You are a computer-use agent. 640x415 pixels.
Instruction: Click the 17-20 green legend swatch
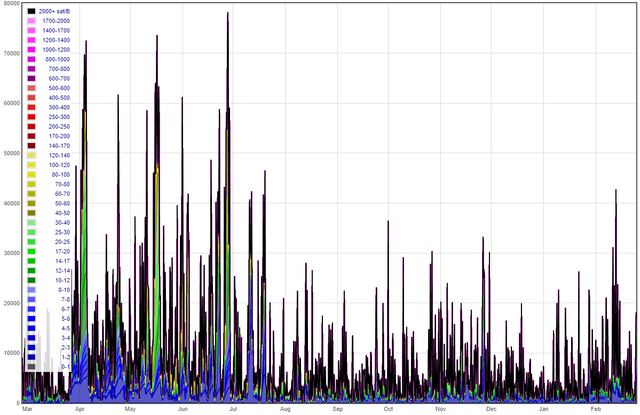(31, 251)
